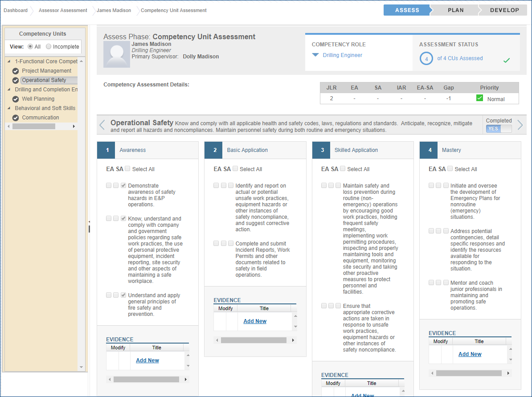Click the Gap value -1 cell
This screenshot has height=397, width=532.
[448, 98]
